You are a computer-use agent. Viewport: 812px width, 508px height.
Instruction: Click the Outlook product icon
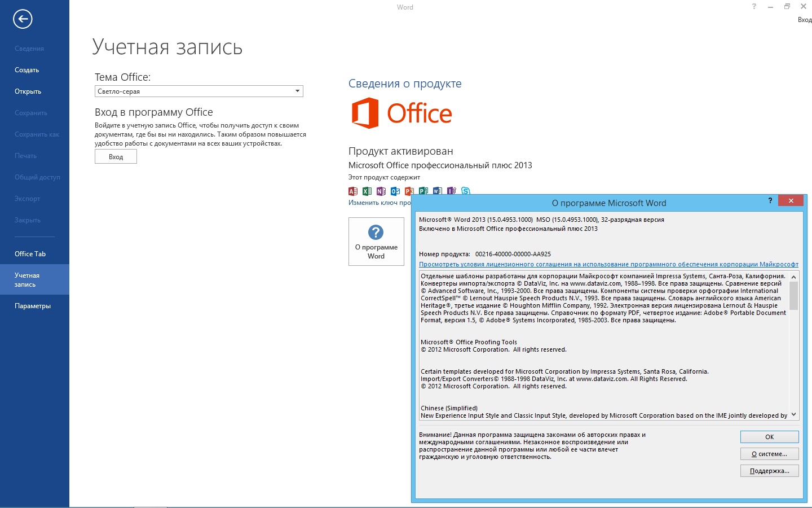(x=395, y=191)
